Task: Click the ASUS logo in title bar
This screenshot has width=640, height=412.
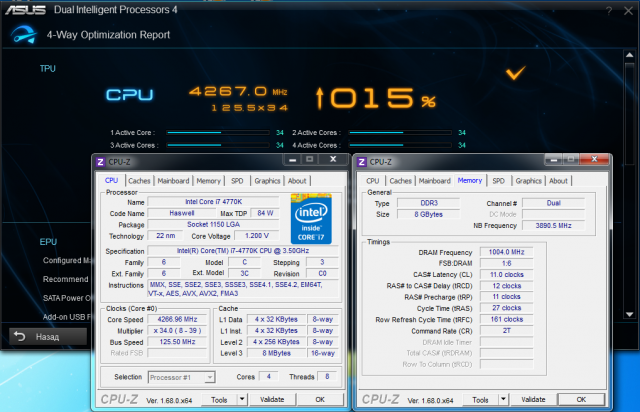Action: click(25, 10)
